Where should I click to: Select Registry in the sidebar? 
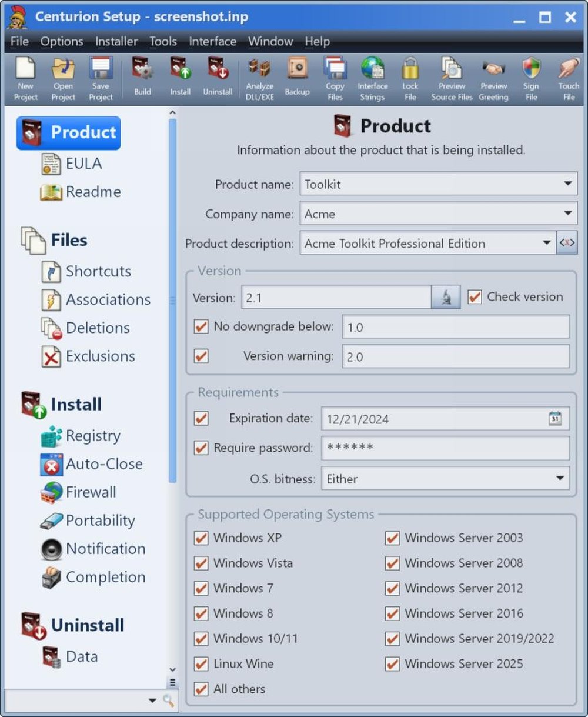[x=81, y=436]
